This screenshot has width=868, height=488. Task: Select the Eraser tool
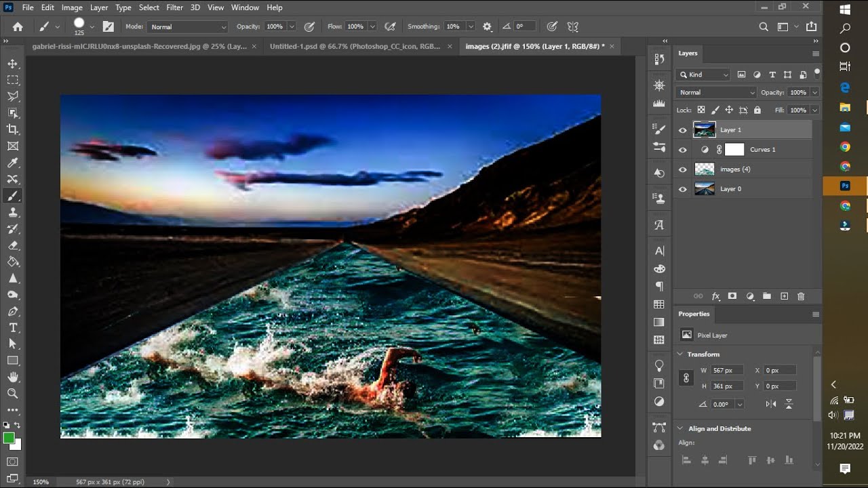[x=13, y=245]
